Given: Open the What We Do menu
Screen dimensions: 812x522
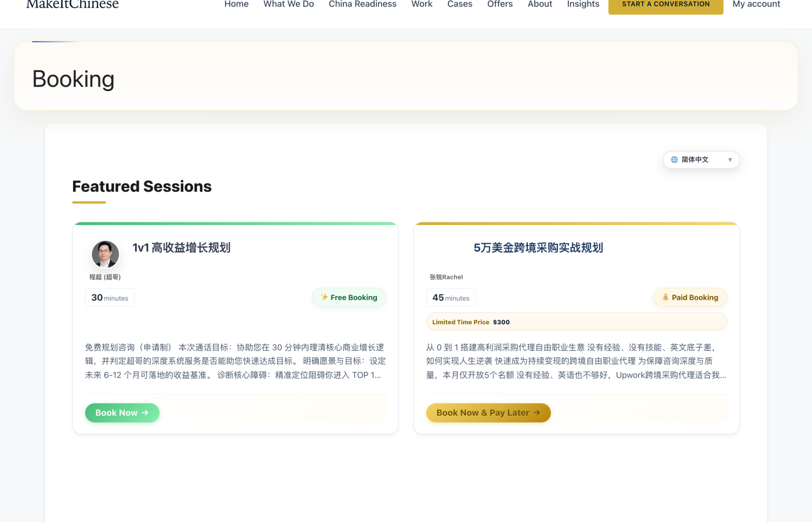Looking at the screenshot, I should click(x=289, y=4).
